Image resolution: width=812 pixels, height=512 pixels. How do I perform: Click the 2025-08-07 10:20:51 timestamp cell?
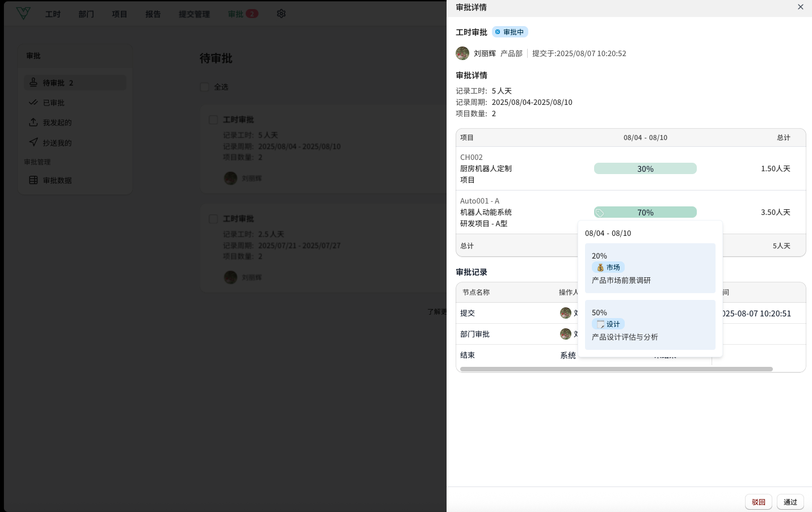[757, 313]
